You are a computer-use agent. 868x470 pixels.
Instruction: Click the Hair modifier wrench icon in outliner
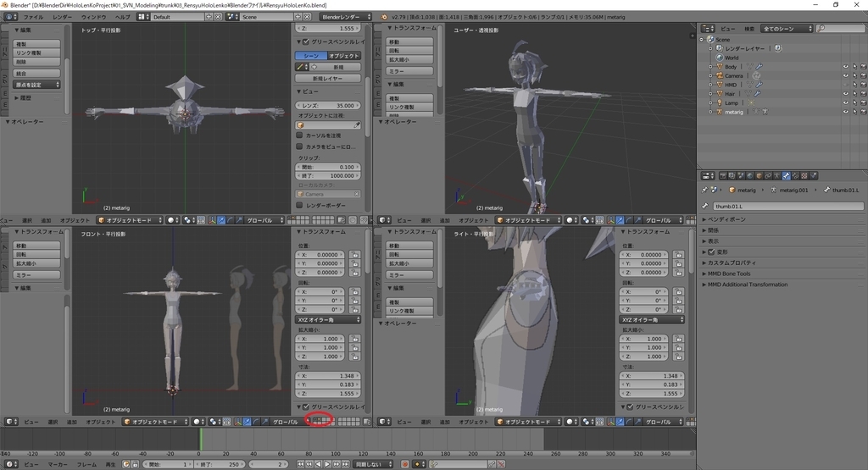[x=757, y=93]
